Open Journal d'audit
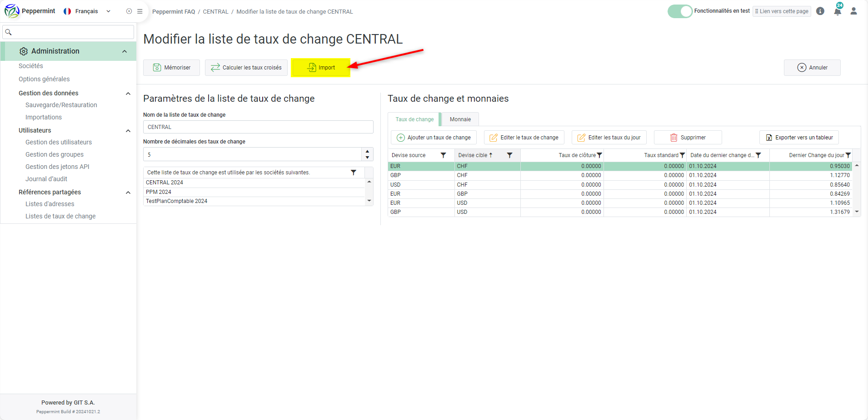Viewport: 868px width, 420px height. [x=46, y=179]
